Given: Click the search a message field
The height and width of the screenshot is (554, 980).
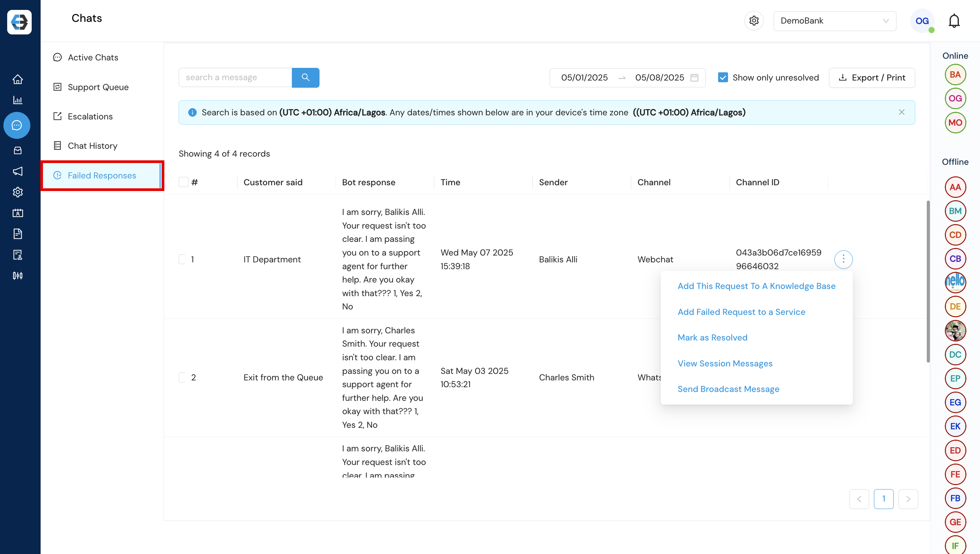Looking at the screenshot, I should pyautogui.click(x=235, y=78).
